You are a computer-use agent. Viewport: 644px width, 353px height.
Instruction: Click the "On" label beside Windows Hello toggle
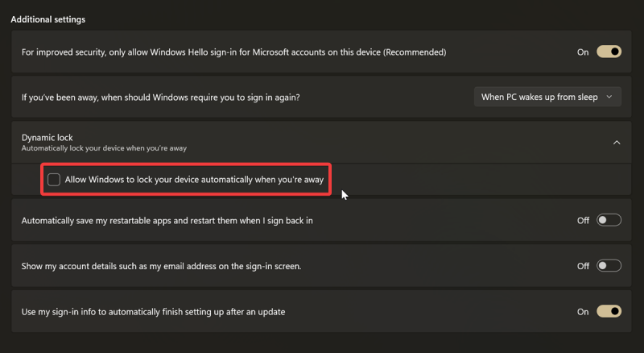[583, 52]
